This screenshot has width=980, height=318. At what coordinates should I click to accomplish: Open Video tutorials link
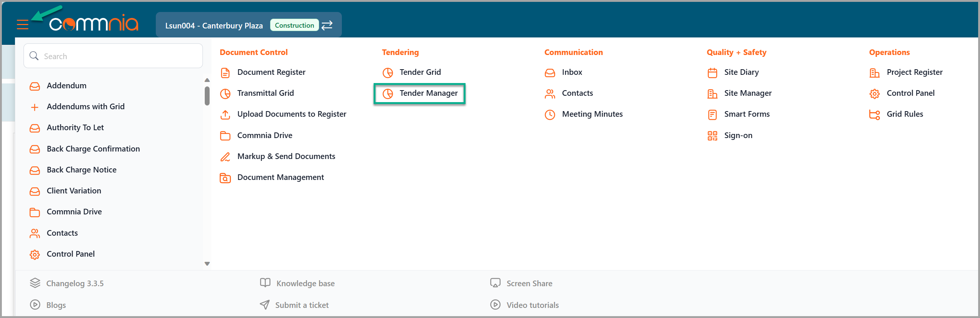(532, 305)
